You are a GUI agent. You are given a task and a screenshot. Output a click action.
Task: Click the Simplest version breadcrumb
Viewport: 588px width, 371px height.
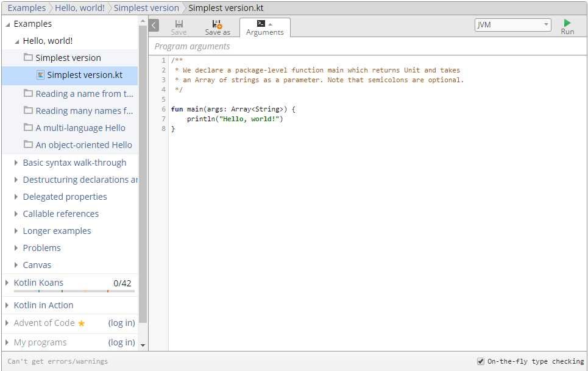[x=146, y=8]
